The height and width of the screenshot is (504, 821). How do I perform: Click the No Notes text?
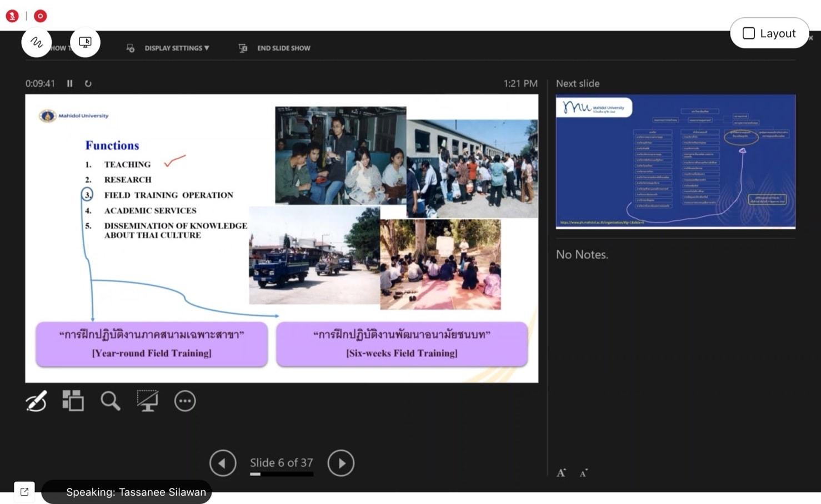point(582,255)
